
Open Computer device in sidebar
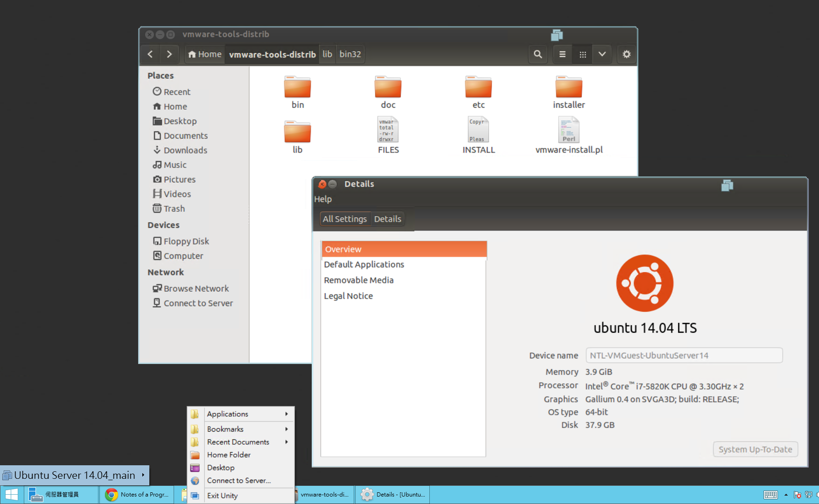coord(178,256)
